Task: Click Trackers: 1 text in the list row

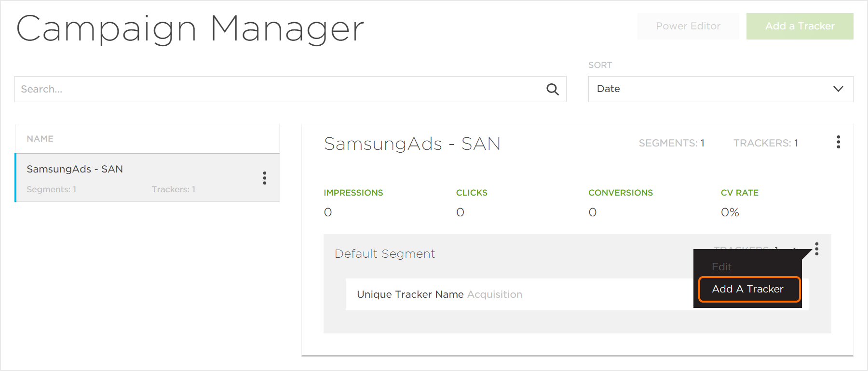Action: tap(174, 189)
